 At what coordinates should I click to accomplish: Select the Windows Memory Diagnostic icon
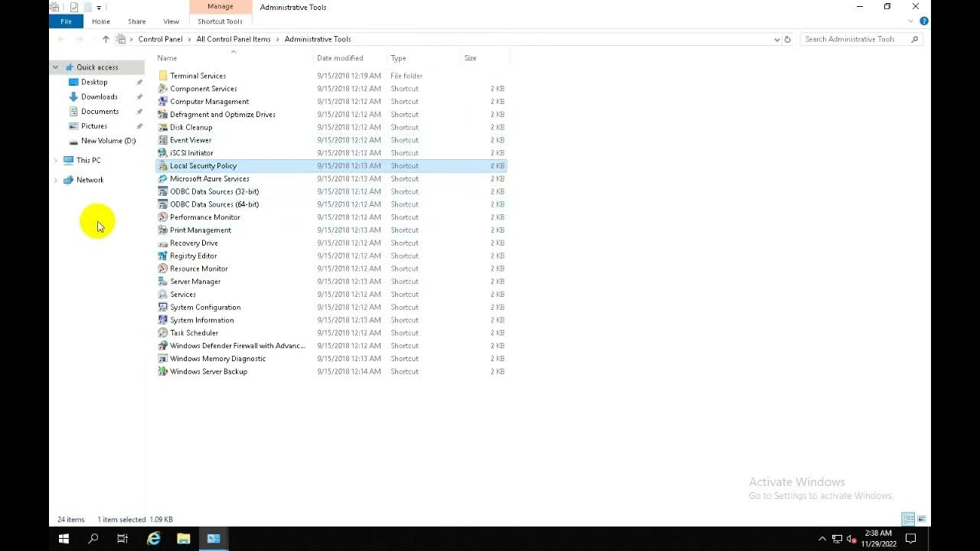(162, 359)
